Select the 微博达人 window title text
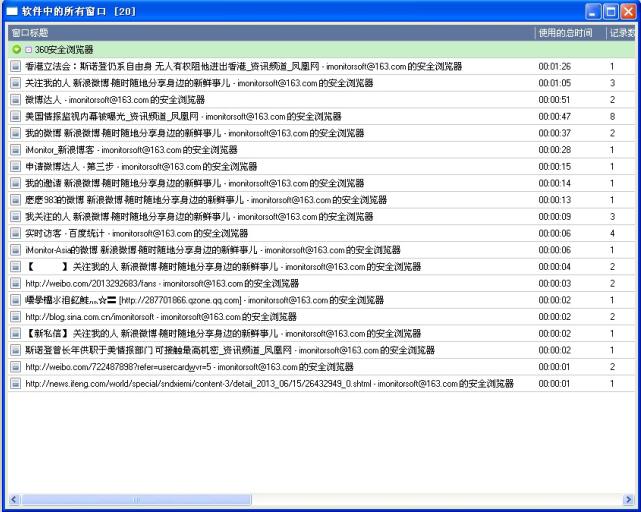The width and height of the screenshot is (641, 512). click(115, 100)
